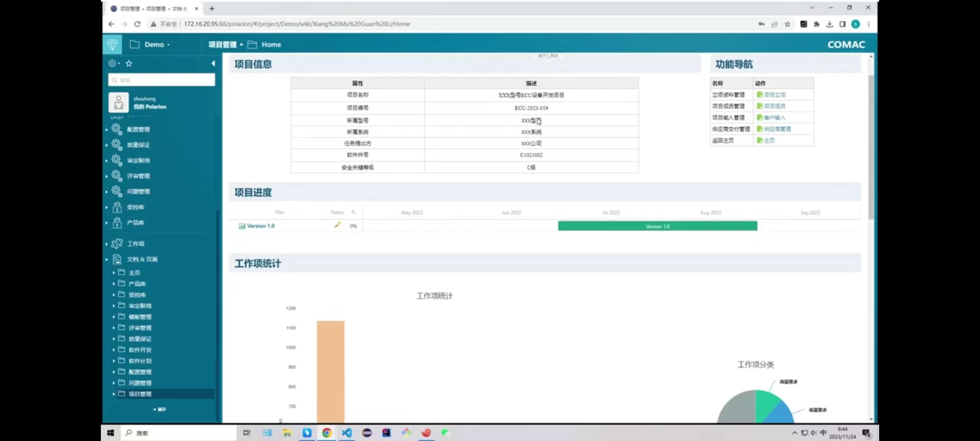The width and height of the screenshot is (980, 441).
Task: Open the navigation settings gear
Action: tap(112, 63)
